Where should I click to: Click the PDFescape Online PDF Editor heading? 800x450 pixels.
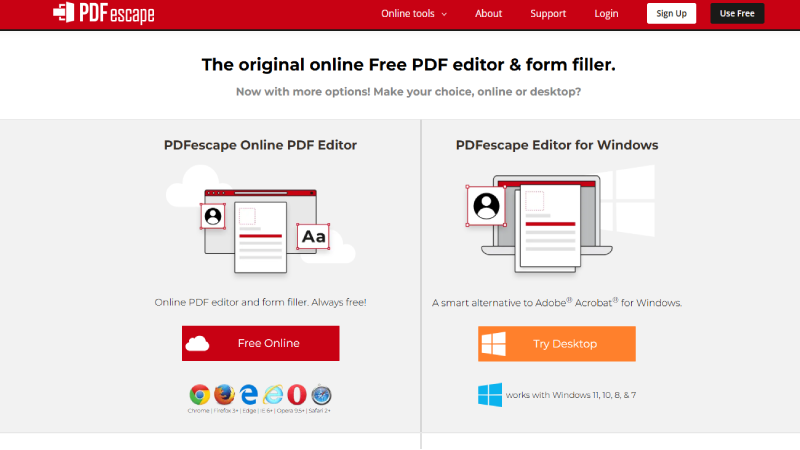pyautogui.click(x=260, y=145)
